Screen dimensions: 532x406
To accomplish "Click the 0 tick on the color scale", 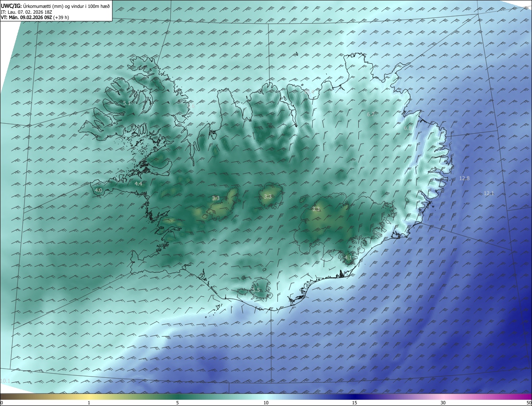I will tap(2, 403).
